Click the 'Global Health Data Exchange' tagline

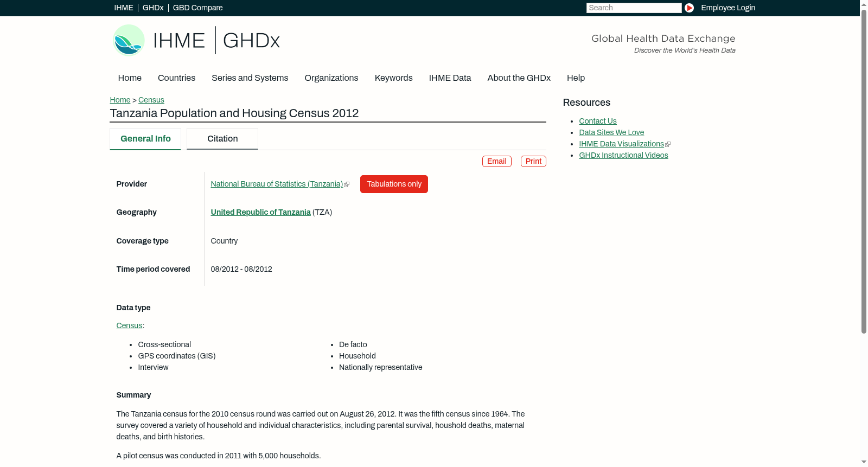point(663,39)
